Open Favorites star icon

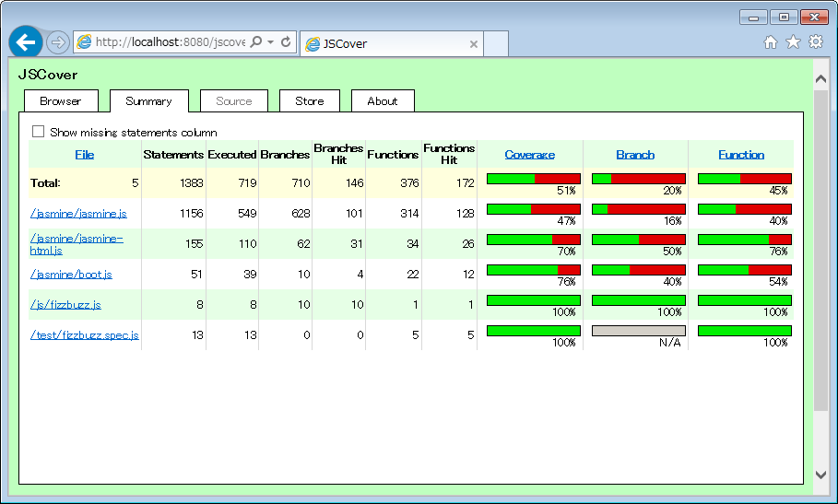tap(793, 42)
